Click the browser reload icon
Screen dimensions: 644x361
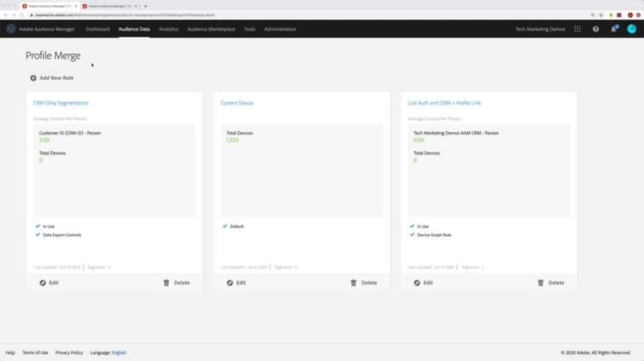[x=21, y=15]
